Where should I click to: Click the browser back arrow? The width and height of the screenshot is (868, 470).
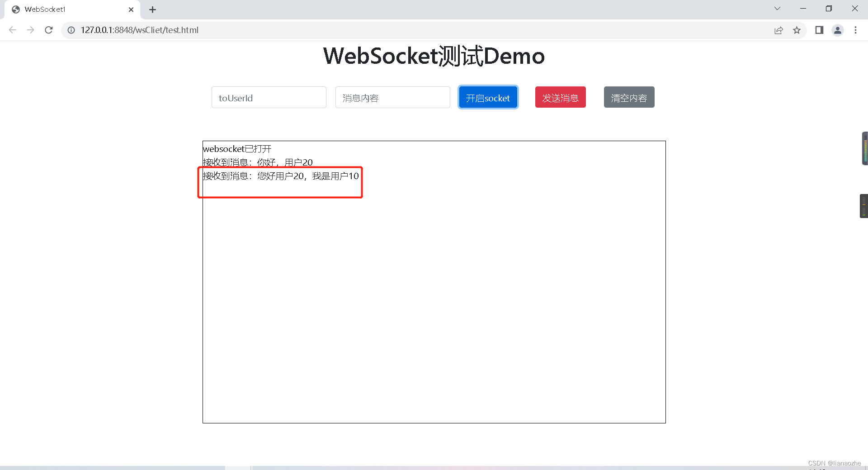pos(12,30)
